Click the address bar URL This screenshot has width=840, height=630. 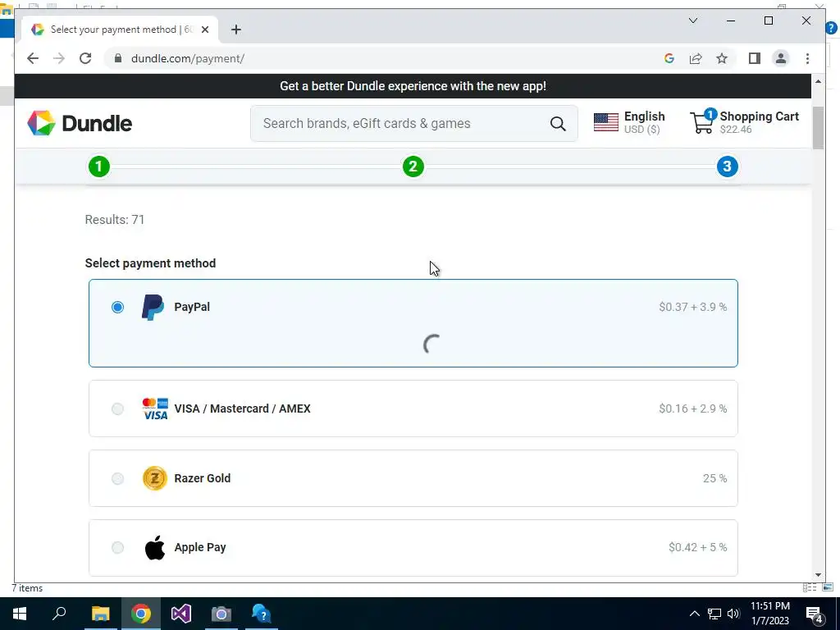(188, 58)
